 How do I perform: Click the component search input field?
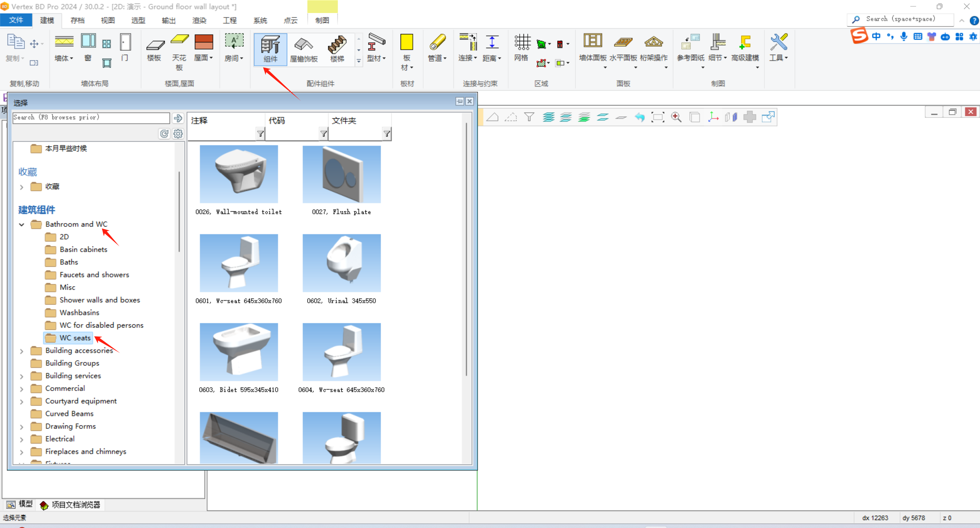point(91,117)
